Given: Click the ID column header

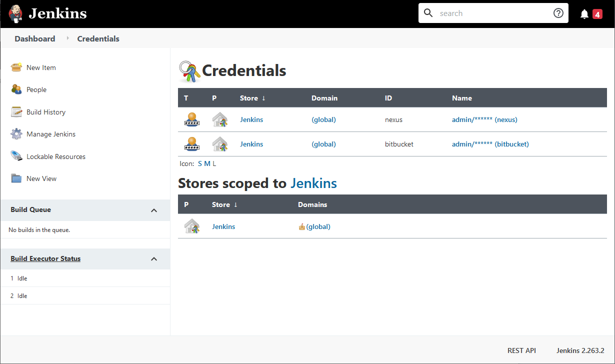Looking at the screenshot, I should [x=388, y=98].
